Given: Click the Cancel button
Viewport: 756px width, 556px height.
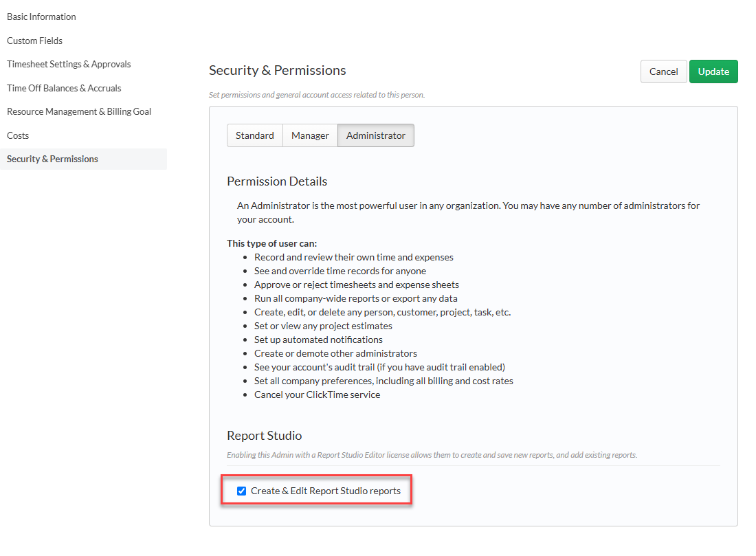Looking at the screenshot, I should [x=663, y=71].
